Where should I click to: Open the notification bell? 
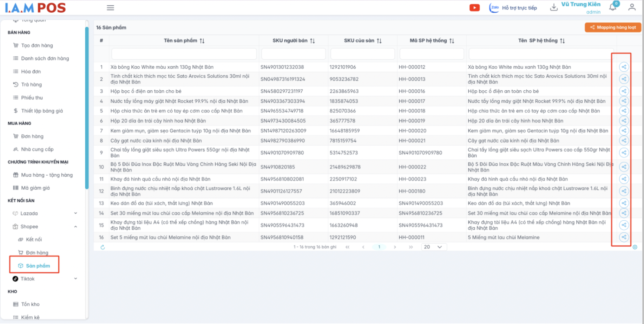(x=613, y=7)
